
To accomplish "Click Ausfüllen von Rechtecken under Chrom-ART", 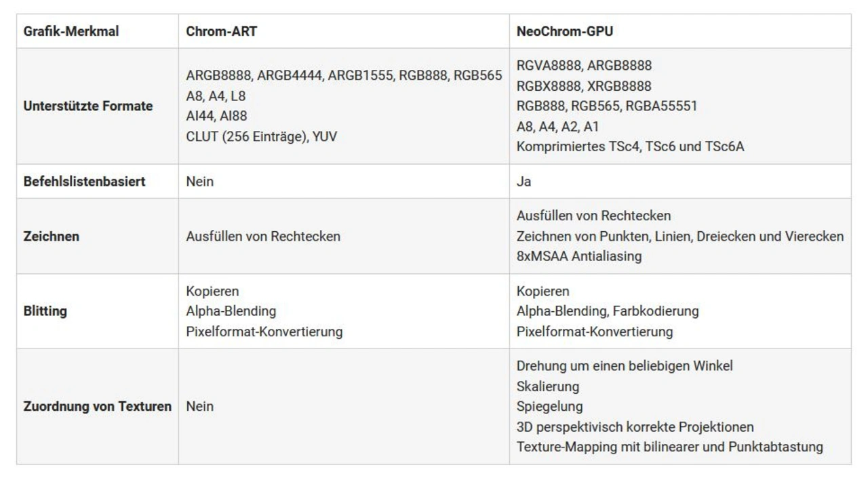I will 263,237.
